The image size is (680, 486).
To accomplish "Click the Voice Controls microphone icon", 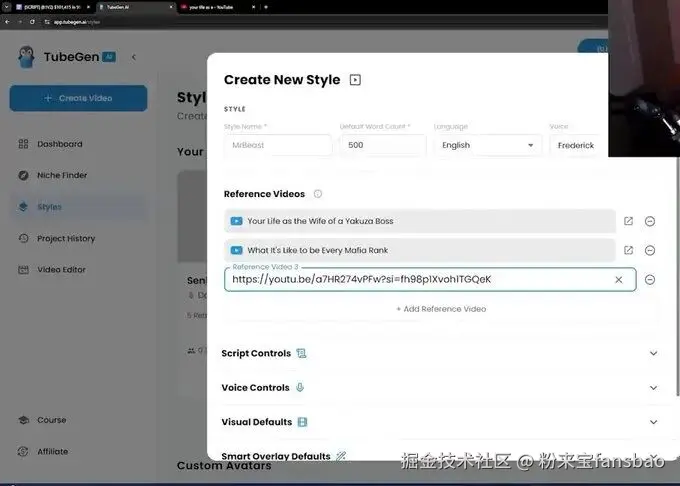I will 300,387.
